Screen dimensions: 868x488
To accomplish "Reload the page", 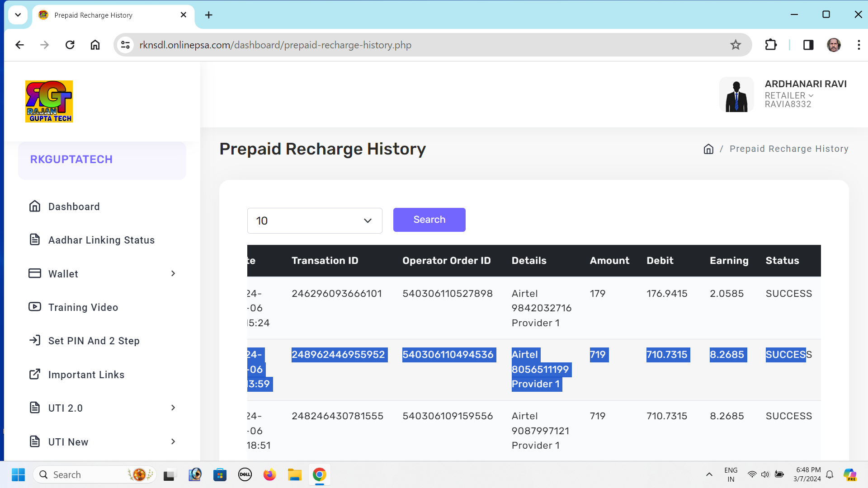I will 70,45.
